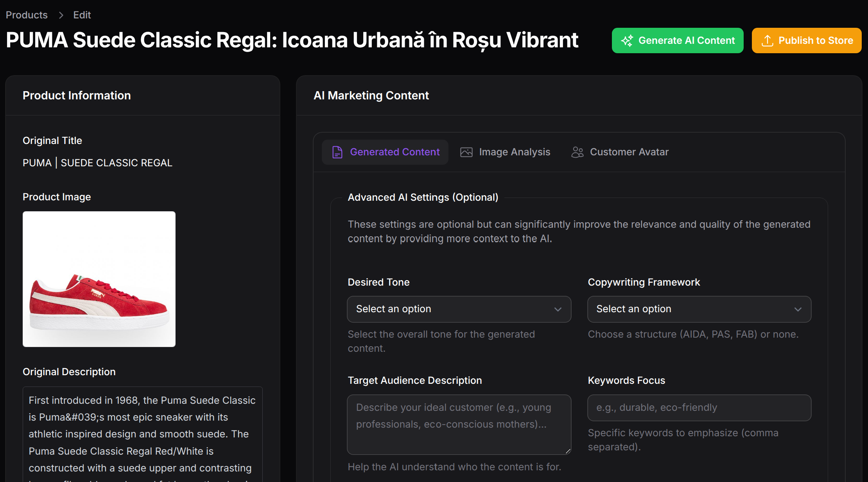Click the document icon beside Generated Content
This screenshot has width=868, height=482.
[337, 152]
